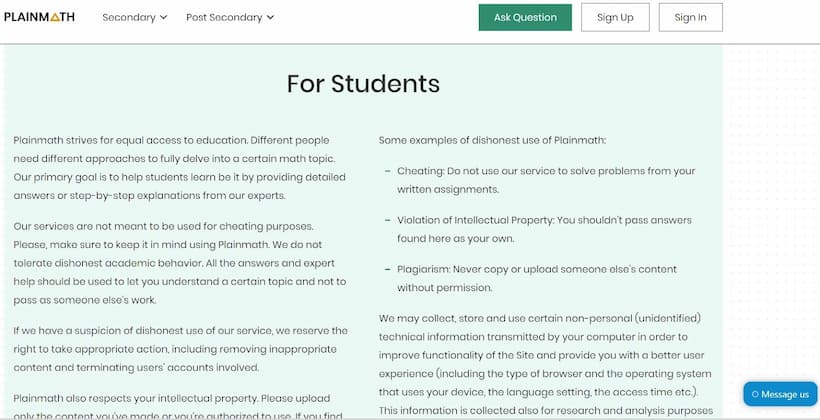This screenshot has width=820, height=420.
Task: Click the Violation of Intellectual Property bullet
Action: (x=544, y=229)
